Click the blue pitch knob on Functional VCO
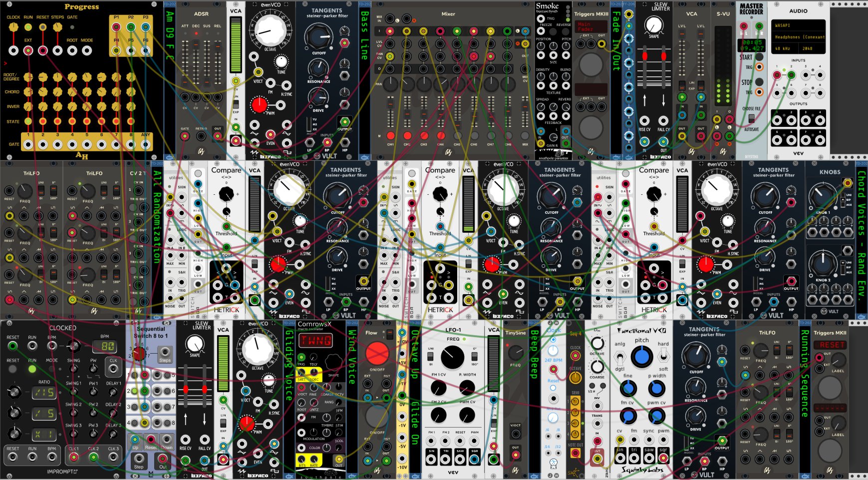This screenshot has width=868, height=480. pyautogui.click(x=642, y=357)
